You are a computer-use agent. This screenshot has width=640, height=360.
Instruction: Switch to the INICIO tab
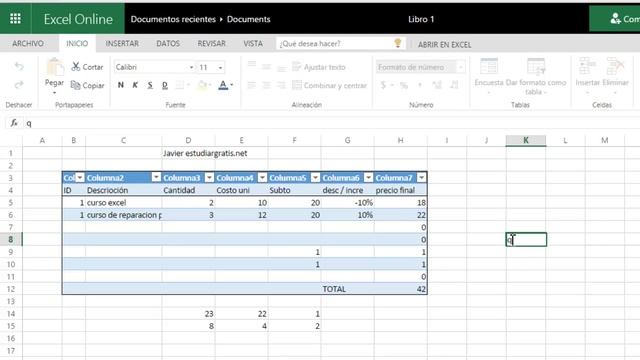pyautogui.click(x=77, y=43)
